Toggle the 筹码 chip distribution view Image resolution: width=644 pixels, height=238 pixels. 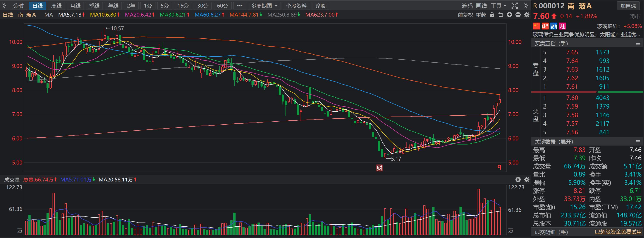(467, 6)
